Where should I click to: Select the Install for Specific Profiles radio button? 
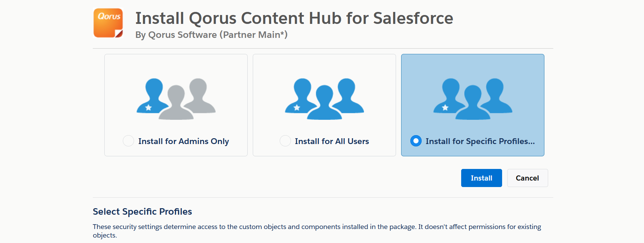416,141
